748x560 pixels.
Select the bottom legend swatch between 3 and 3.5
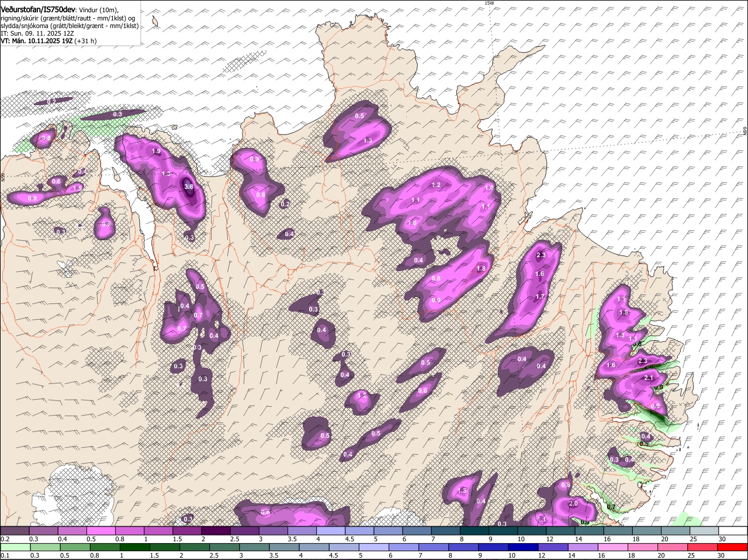pos(255,547)
